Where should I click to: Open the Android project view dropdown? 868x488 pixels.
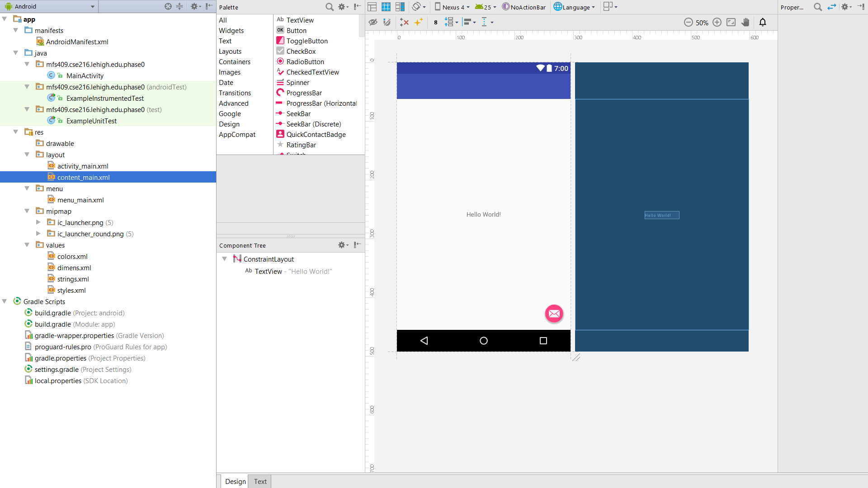(50, 6)
